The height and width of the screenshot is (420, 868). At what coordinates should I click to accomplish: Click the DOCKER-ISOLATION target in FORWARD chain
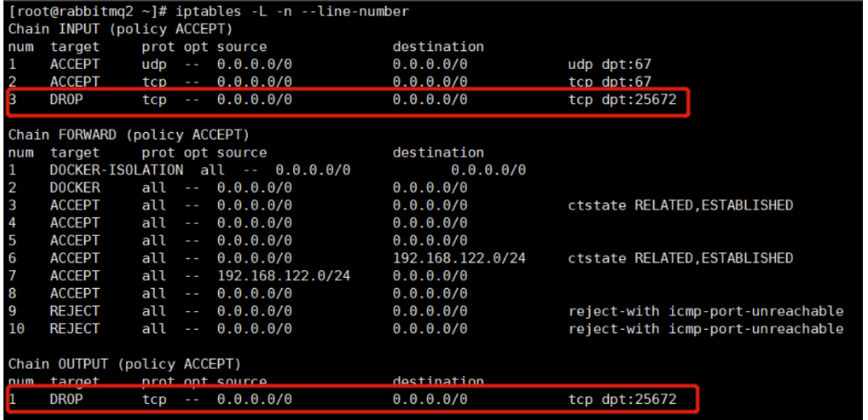(116, 170)
